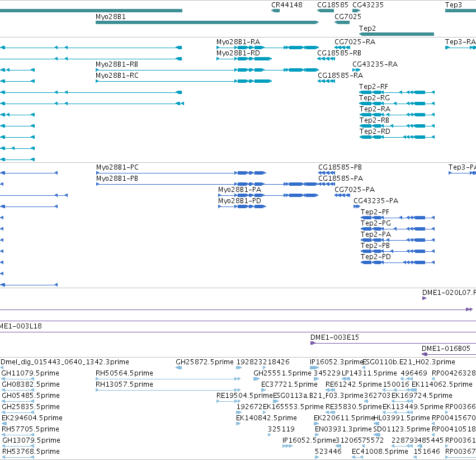Select the Tep2 gene bar

coord(397,34)
